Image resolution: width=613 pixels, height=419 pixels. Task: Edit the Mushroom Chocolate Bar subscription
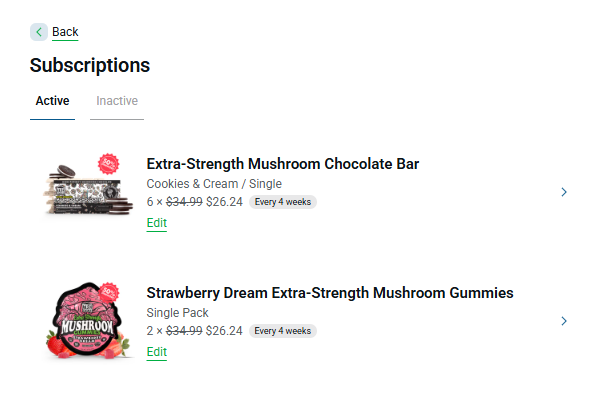[157, 223]
